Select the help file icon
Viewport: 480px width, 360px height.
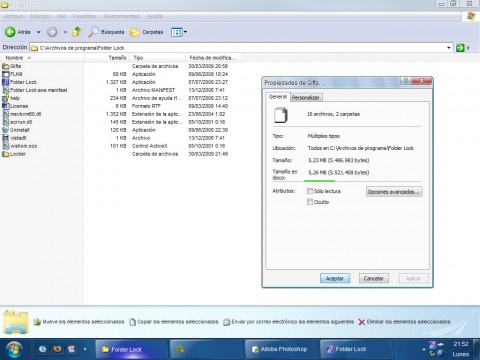6,98
